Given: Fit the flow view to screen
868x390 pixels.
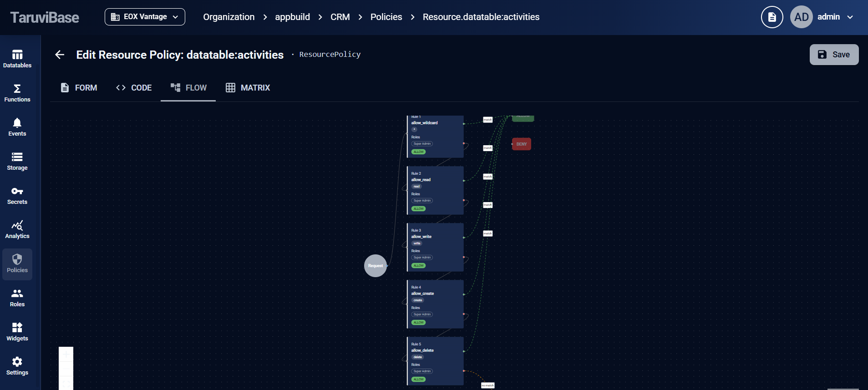Looking at the screenshot, I should 66,383.
